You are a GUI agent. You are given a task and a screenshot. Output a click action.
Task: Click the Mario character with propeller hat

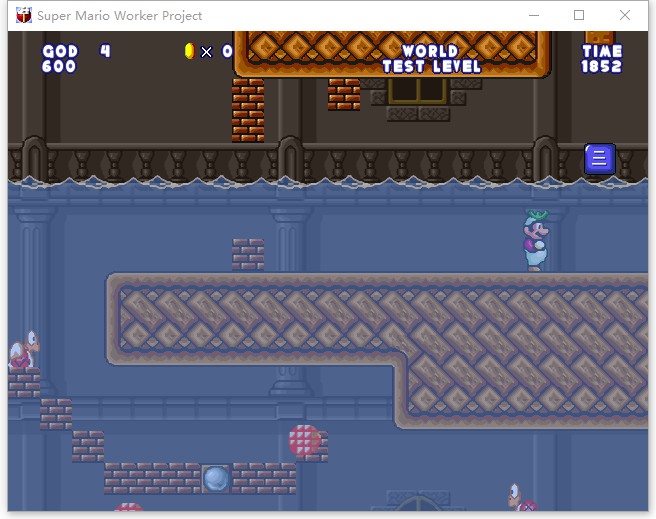click(536, 240)
